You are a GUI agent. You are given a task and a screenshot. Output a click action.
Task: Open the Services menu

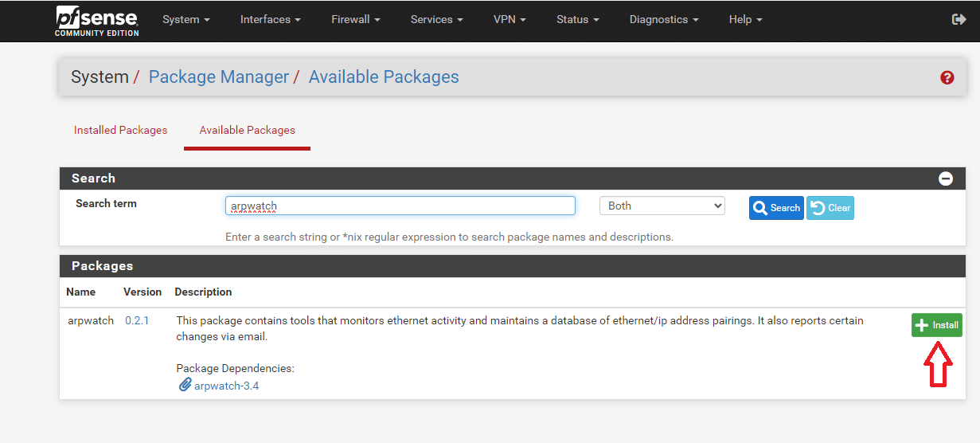coord(437,19)
